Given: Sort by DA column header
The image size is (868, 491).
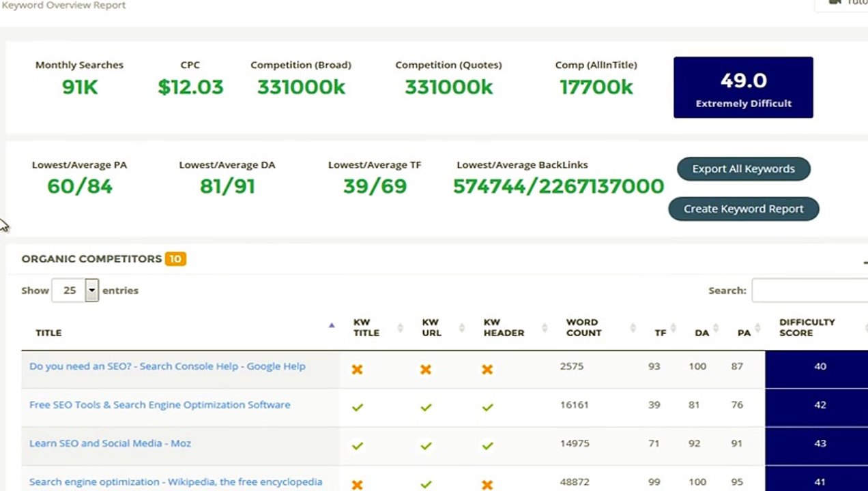Looking at the screenshot, I should click(x=701, y=333).
